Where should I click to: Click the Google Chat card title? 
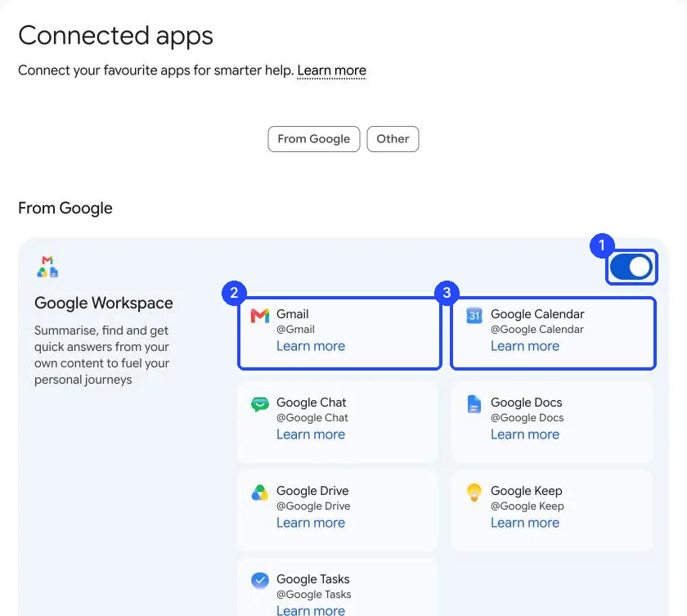click(x=311, y=402)
